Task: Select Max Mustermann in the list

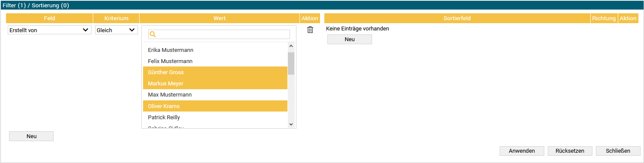Action: [x=215, y=94]
